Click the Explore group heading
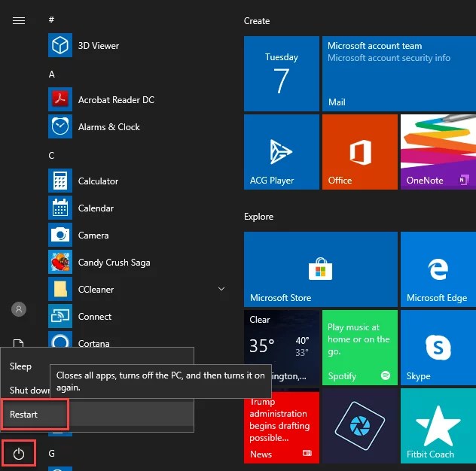476x471 pixels. (258, 217)
